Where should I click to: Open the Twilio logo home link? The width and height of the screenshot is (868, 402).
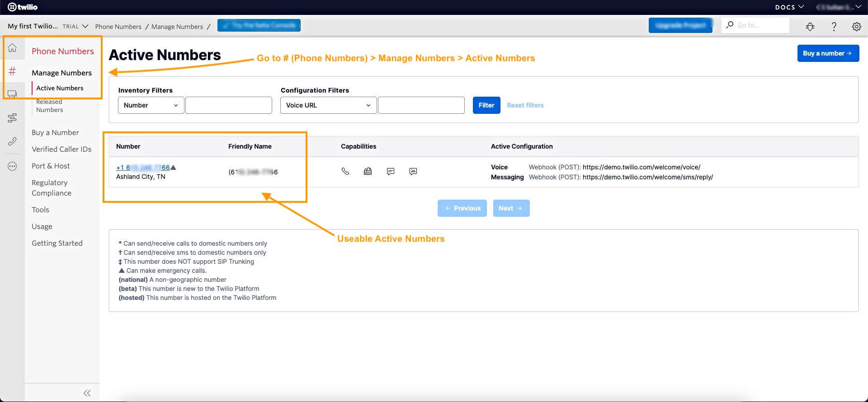23,7
